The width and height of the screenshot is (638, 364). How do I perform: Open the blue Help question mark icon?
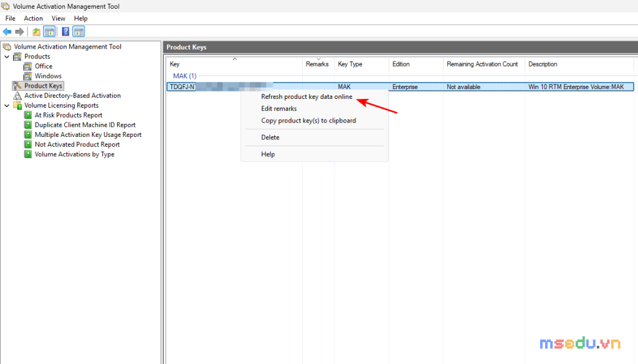coord(65,32)
